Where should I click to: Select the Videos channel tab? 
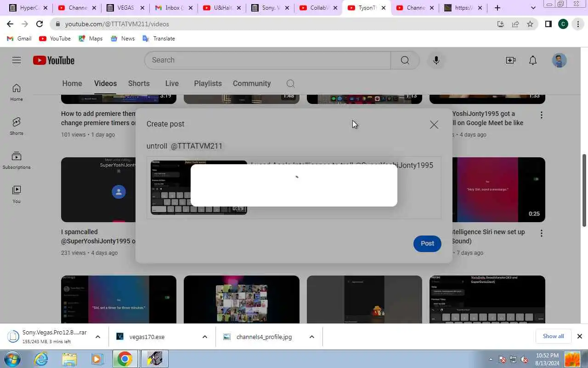tap(105, 83)
